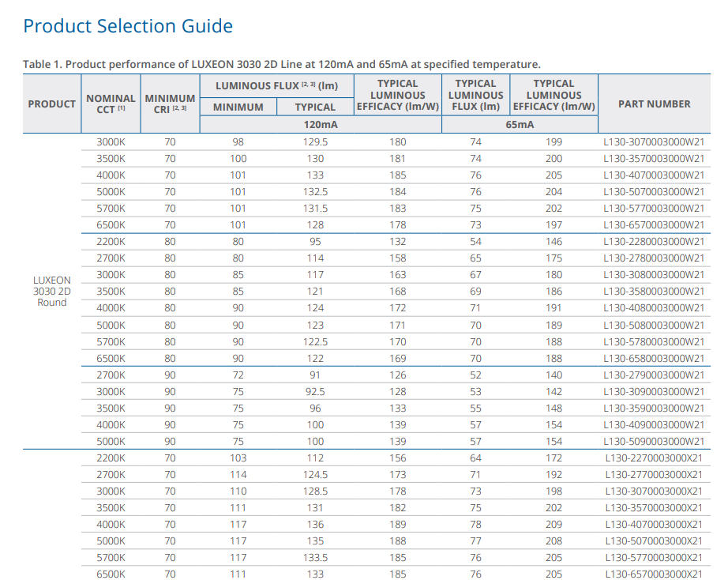The height and width of the screenshot is (580, 728).
Task: Click the LUMINOUS FLUX (lm) group header
Action: [x=276, y=85]
